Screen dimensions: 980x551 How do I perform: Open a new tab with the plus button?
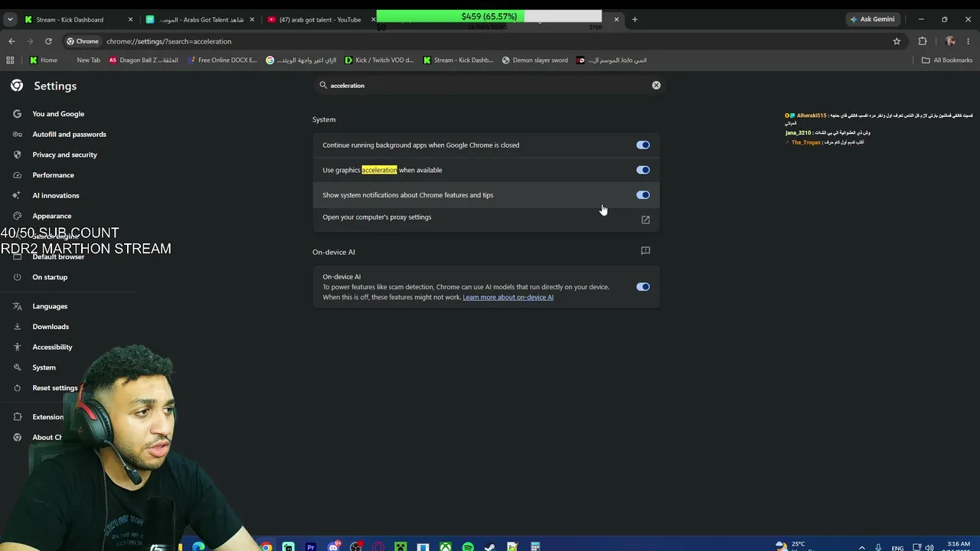tap(635, 19)
